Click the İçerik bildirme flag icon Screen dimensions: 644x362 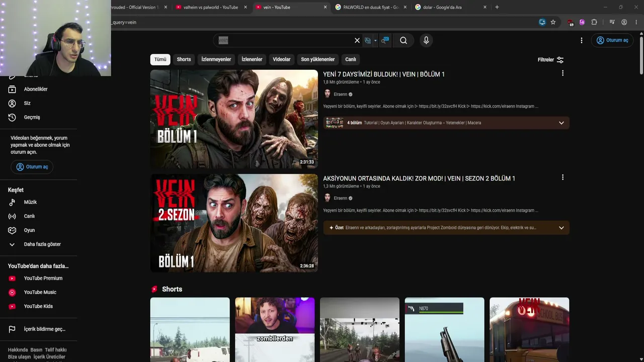coord(12,329)
